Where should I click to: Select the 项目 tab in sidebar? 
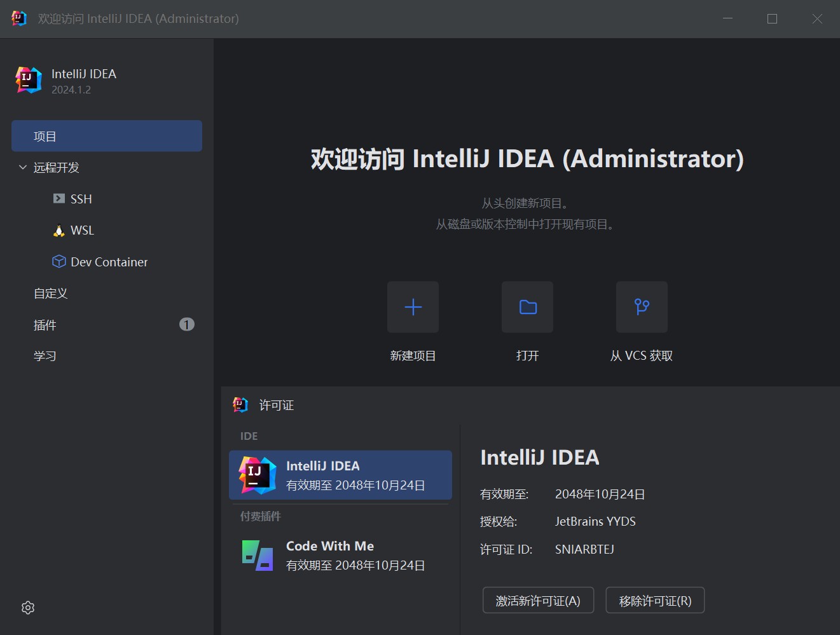[x=107, y=136]
